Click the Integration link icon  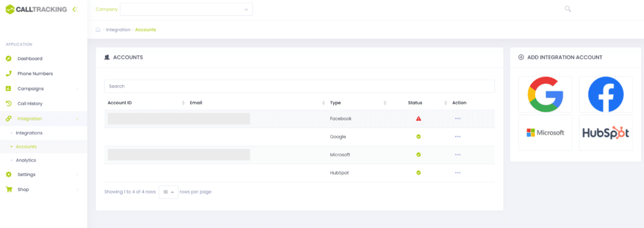tap(9, 118)
